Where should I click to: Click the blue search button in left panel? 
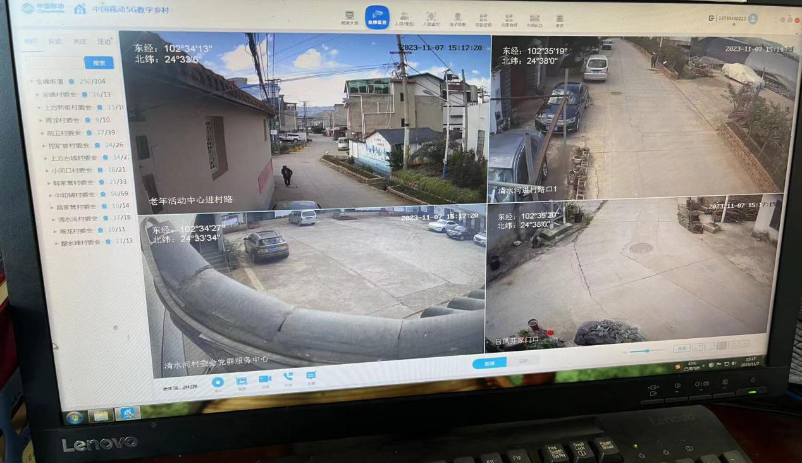coord(99,62)
